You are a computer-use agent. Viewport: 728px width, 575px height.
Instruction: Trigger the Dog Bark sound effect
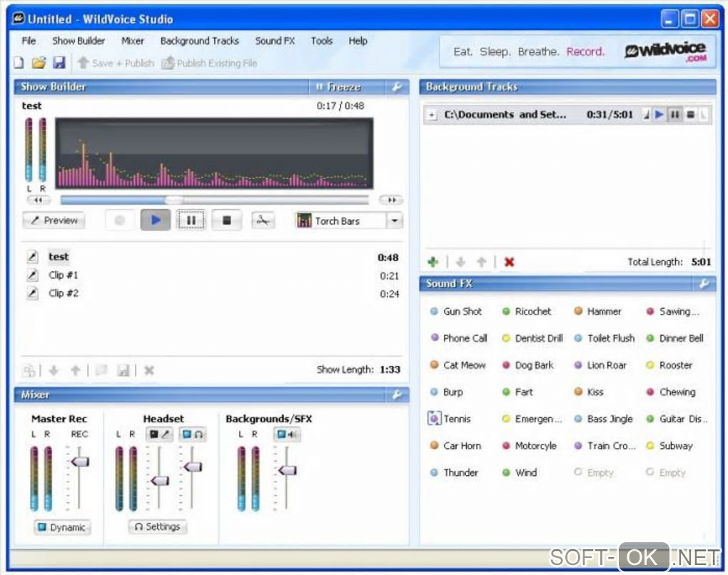[x=528, y=365]
